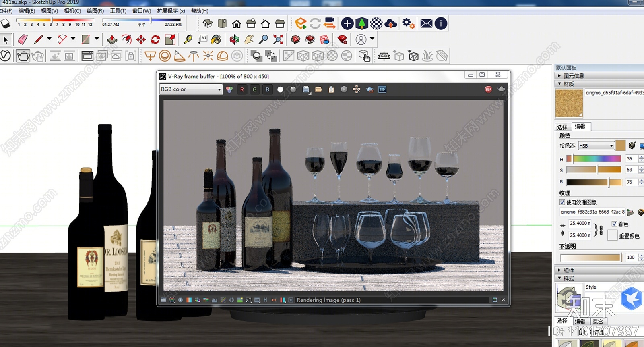Open the HSB color picker dropdown
This screenshot has height=347, width=644.
coord(597,145)
